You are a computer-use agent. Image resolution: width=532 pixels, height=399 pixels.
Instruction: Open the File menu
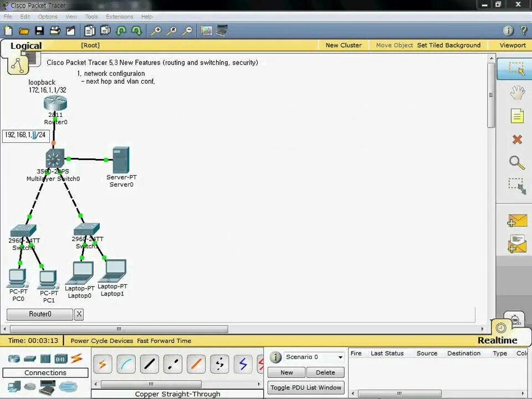[x=8, y=16]
